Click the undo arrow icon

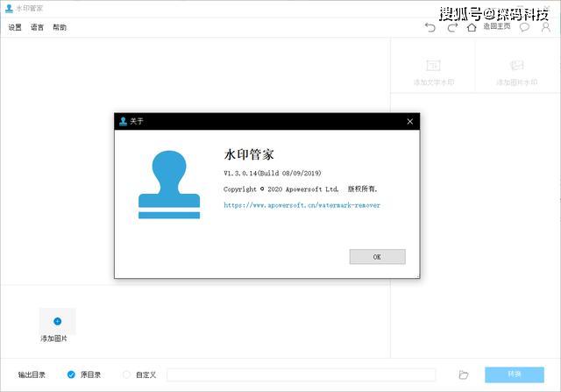click(430, 27)
